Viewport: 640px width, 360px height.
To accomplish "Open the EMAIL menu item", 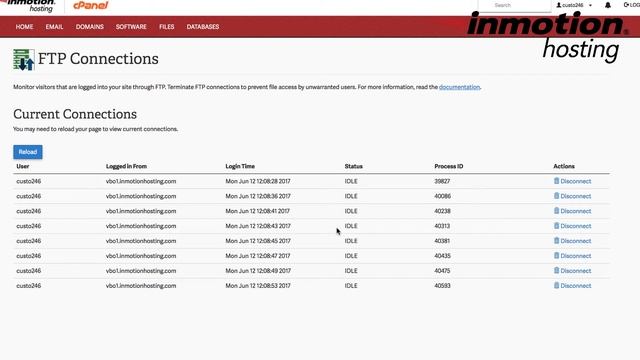I will click(54, 27).
